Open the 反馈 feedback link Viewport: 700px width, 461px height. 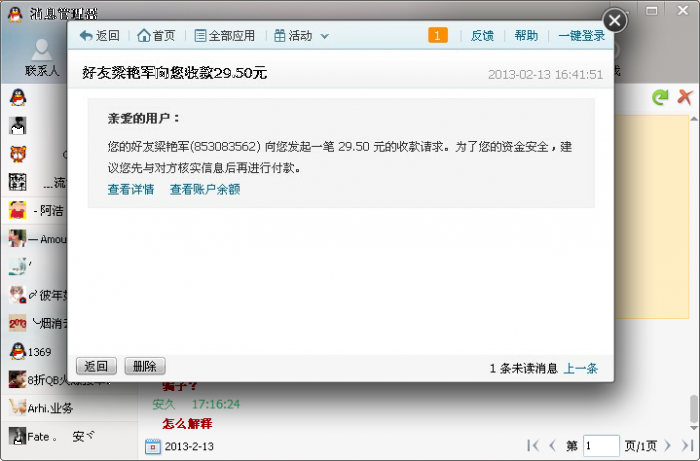(482, 36)
